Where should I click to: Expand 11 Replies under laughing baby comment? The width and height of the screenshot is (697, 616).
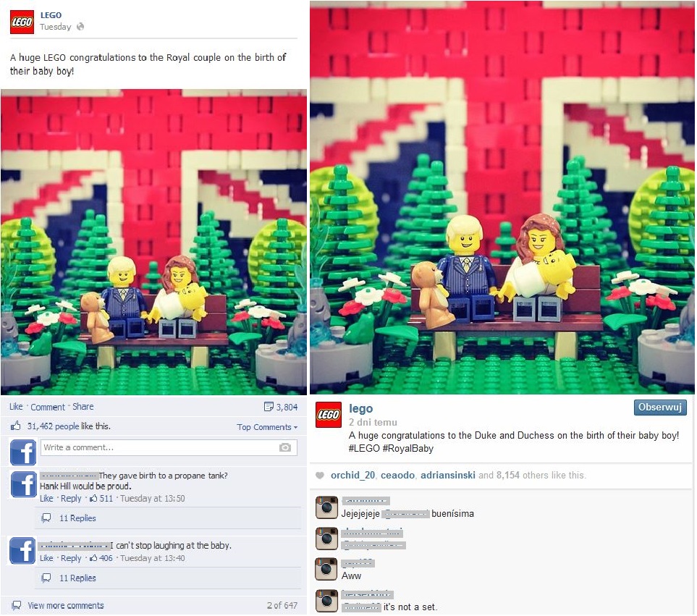pos(77,578)
